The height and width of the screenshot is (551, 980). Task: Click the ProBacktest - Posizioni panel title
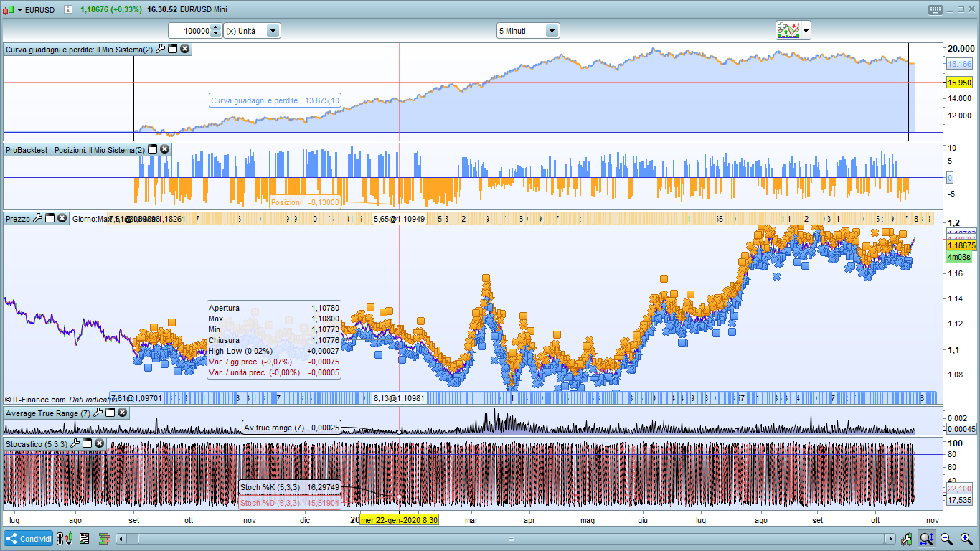pos(75,149)
